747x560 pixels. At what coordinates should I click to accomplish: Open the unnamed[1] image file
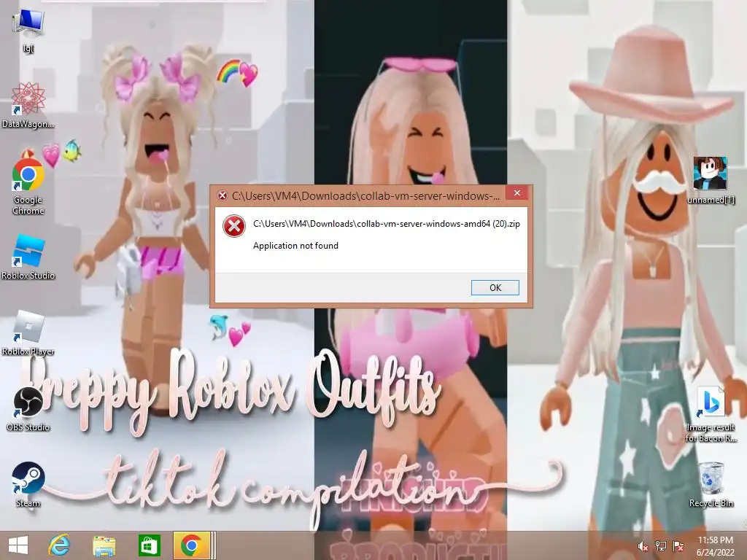pos(711,180)
